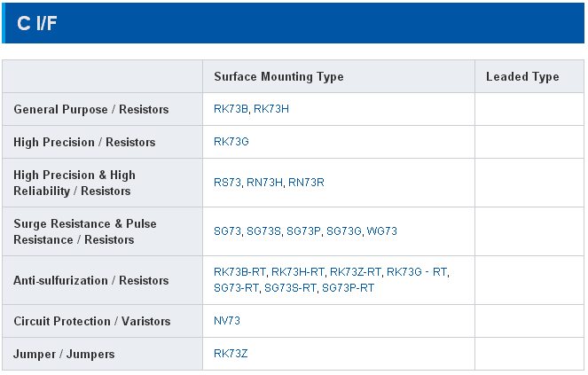Viewport: 588px width, 375px height.
Task: Open the NV73 varistor link
Action: point(227,321)
